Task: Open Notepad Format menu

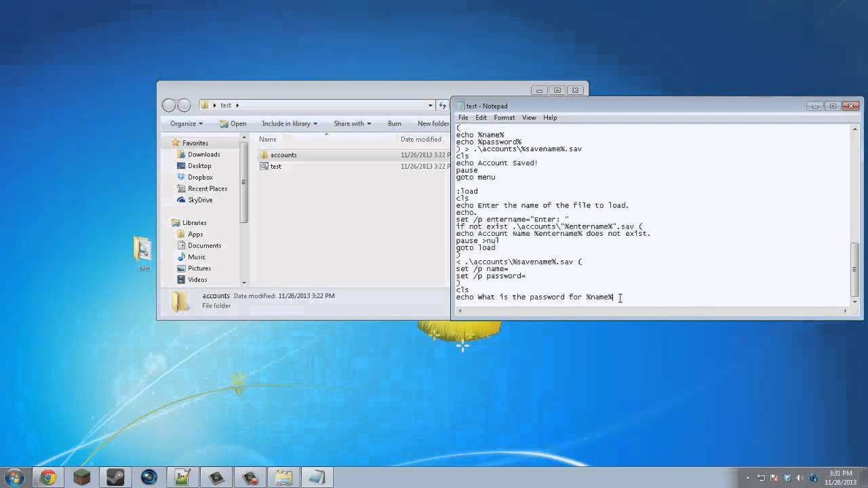Action: (x=505, y=117)
